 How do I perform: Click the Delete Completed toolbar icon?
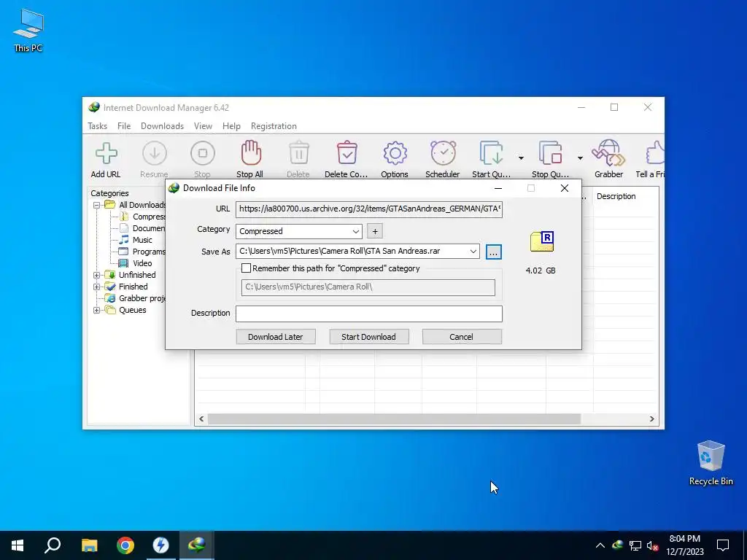click(347, 153)
